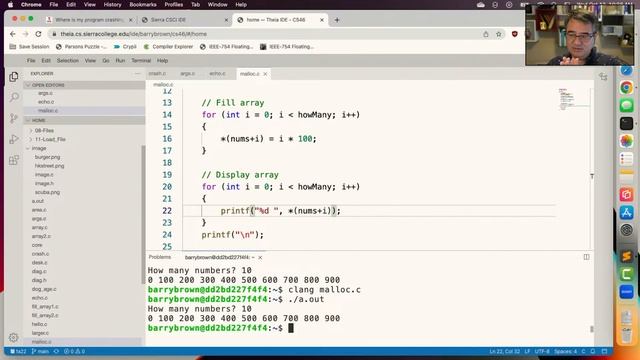This screenshot has width=640, height=360.
Task: Open dog_age.c in the file tree
Action: [44, 289]
